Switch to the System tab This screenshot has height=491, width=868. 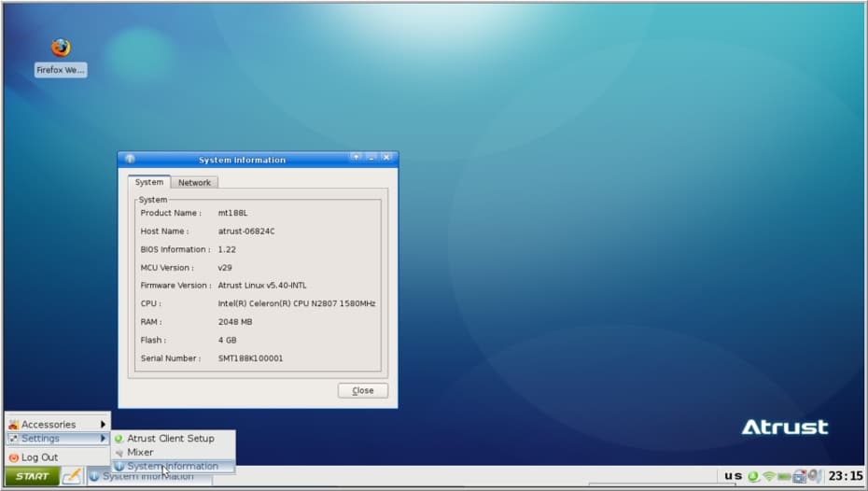click(149, 182)
